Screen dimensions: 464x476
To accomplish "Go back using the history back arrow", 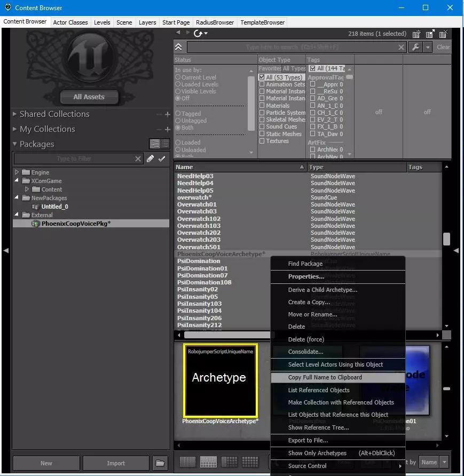I will [x=178, y=32].
